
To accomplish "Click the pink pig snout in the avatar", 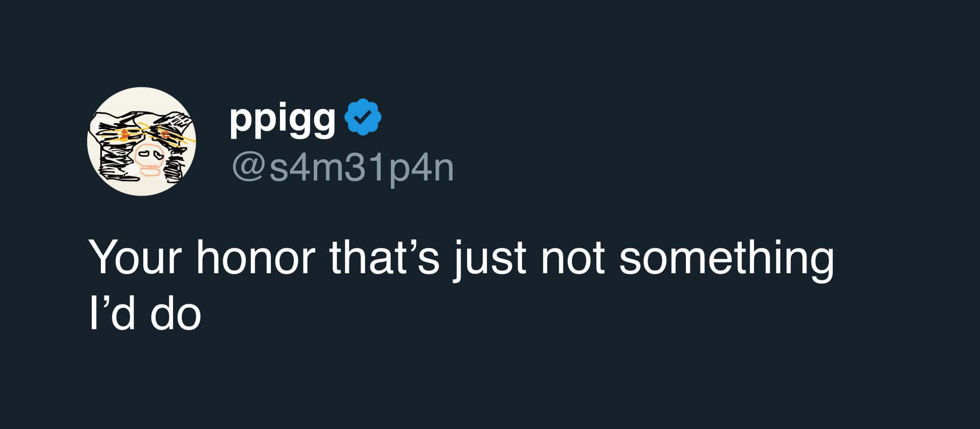I will tap(149, 155).
